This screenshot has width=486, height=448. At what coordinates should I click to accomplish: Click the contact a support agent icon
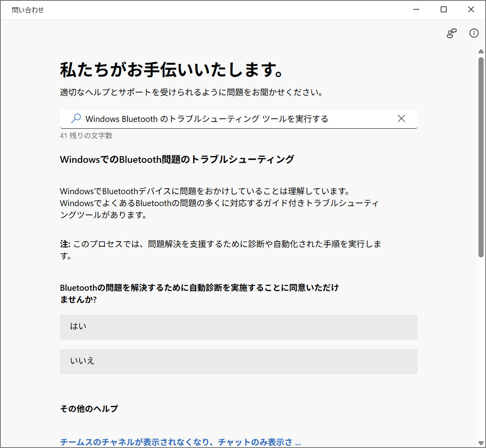click(x=451, y=33)
